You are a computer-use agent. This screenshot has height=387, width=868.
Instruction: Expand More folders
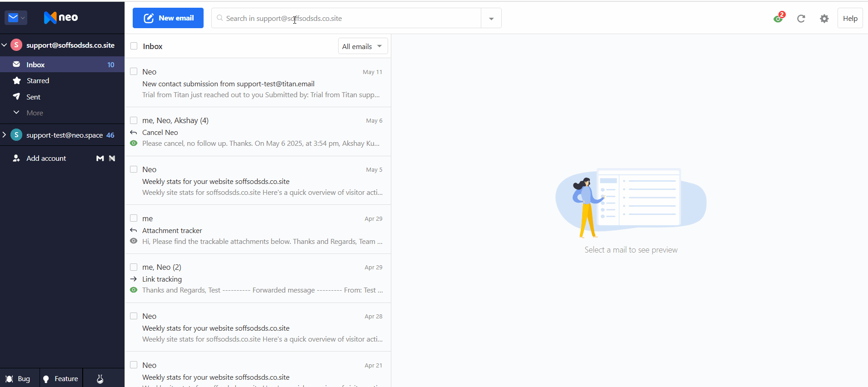(x=28, y=113)
